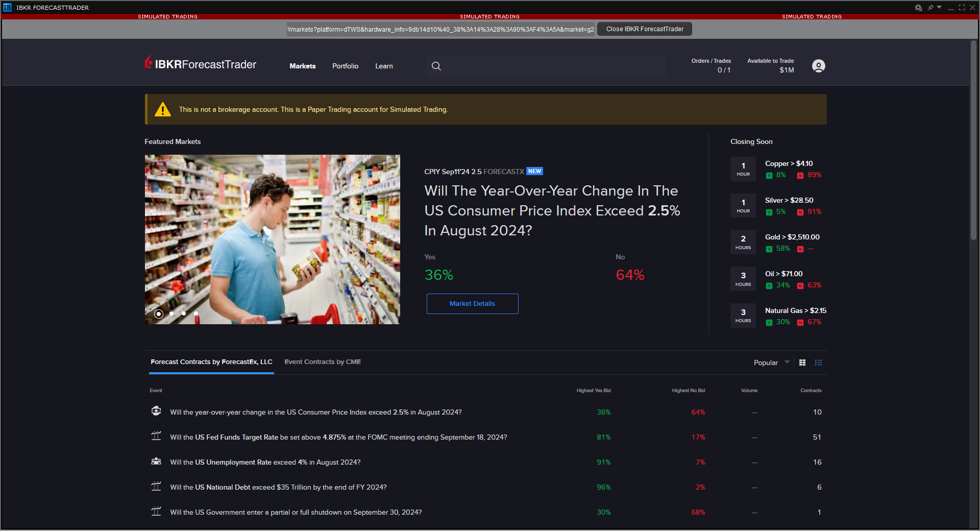Click Silver green Yes icon
Image resolution: width=980 pixels, height=531 pixels.
tap(769, 212)
